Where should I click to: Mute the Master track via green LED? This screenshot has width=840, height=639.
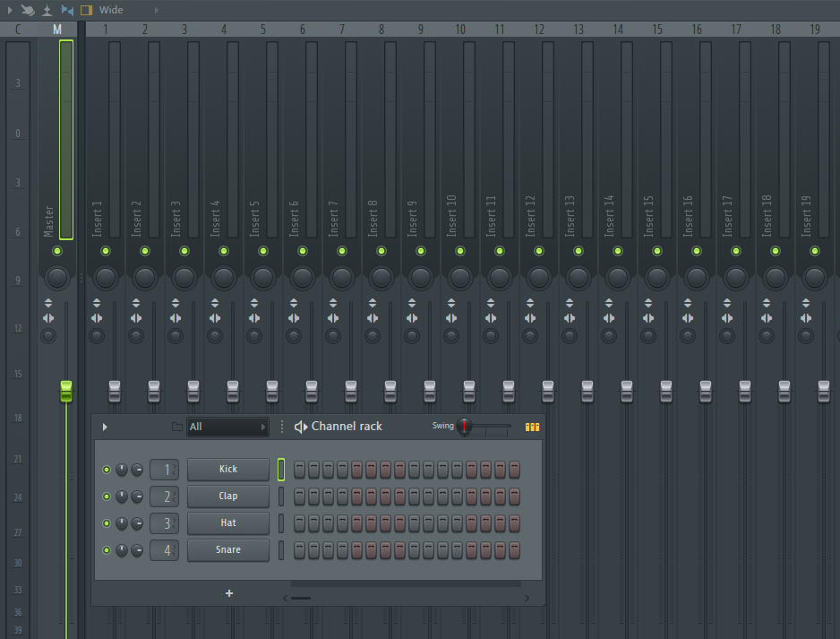[57, 251]
